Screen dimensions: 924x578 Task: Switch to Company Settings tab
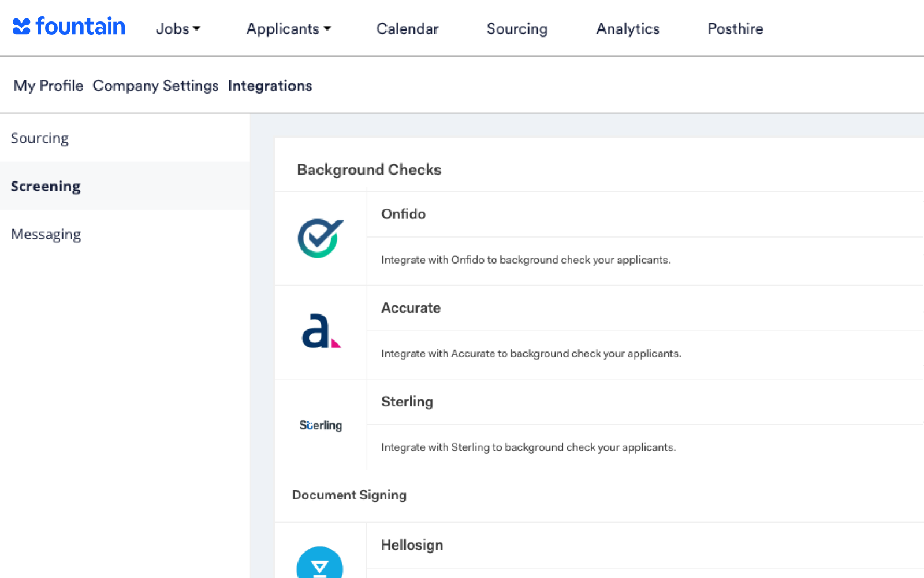point(155,86)
